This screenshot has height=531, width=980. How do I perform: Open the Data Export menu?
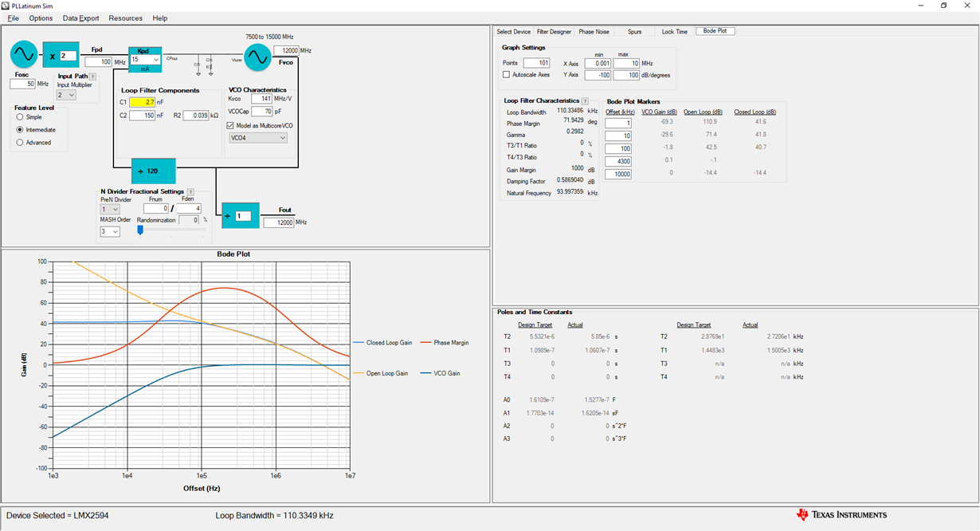click(81, 18)
